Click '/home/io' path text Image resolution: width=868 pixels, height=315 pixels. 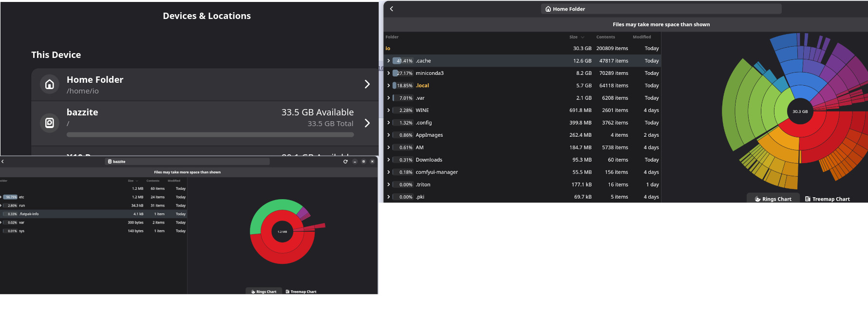(x=82, y=91)
